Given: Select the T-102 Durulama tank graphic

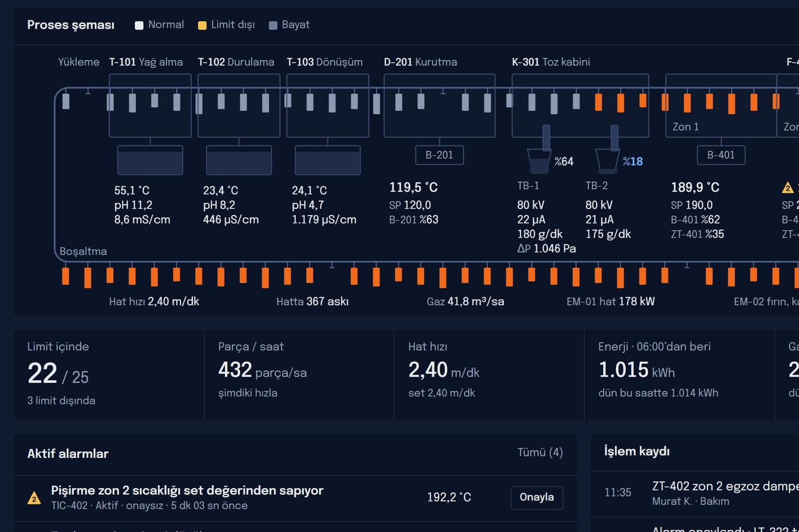Looking at the screenshot, I should point(239,160).
